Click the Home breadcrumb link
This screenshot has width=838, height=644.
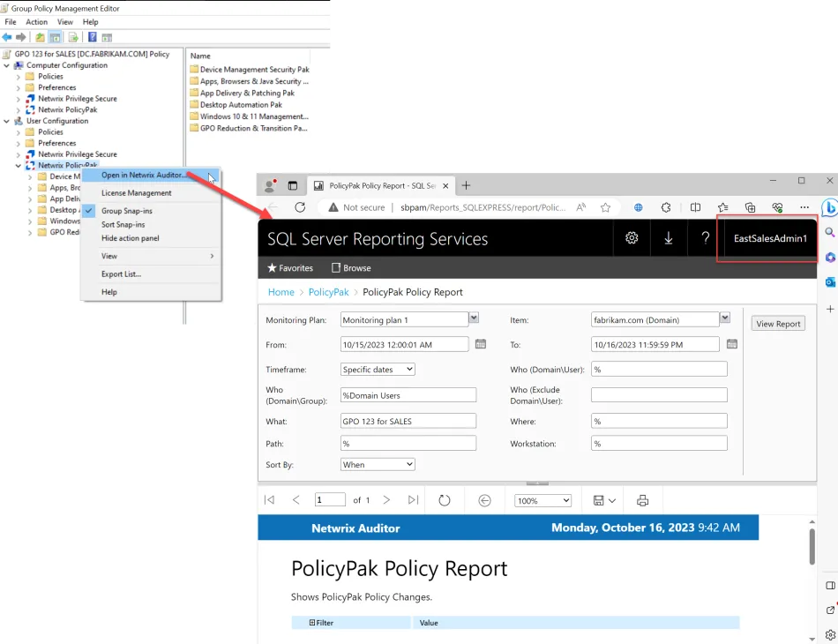tap(281, 292)
